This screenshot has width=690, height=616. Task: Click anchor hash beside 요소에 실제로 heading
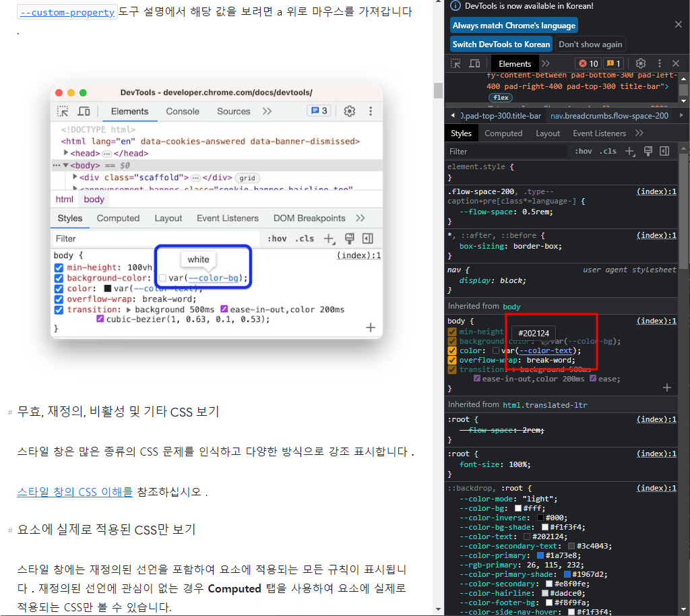(x=9, y=530)
